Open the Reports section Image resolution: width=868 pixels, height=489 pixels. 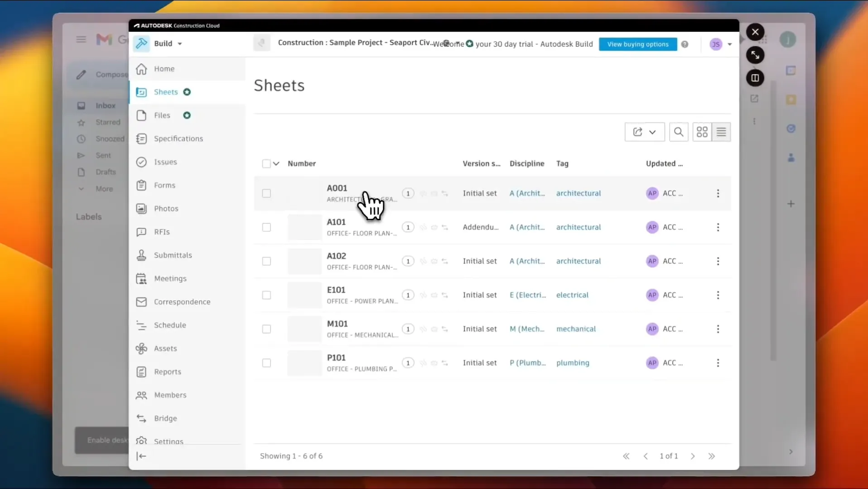point(167,372)
